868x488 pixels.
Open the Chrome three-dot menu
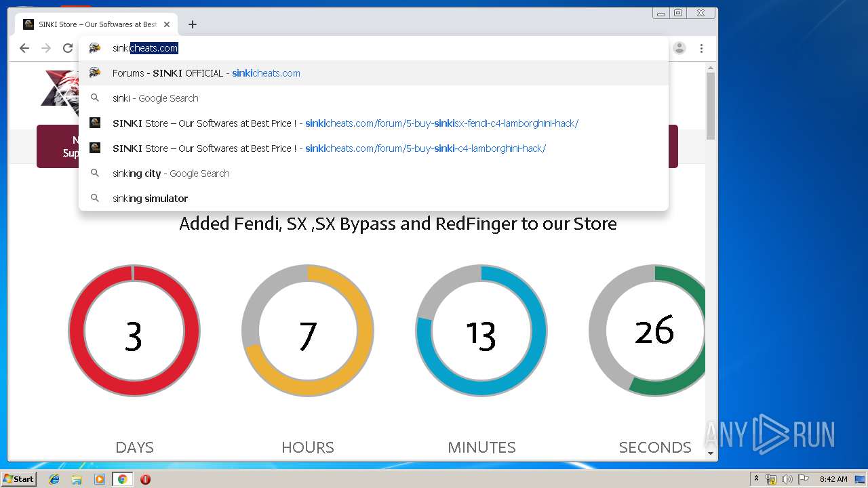(701, 48)
